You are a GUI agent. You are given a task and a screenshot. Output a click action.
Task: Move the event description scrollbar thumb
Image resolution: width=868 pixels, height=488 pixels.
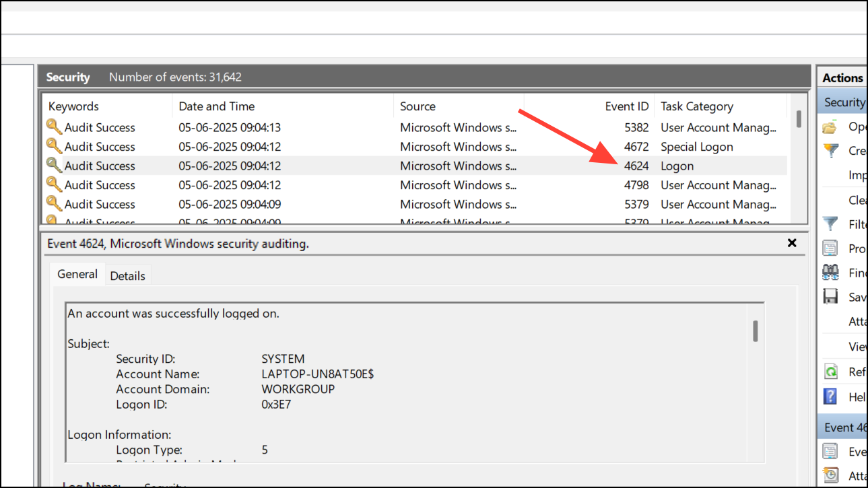point(756,331)
